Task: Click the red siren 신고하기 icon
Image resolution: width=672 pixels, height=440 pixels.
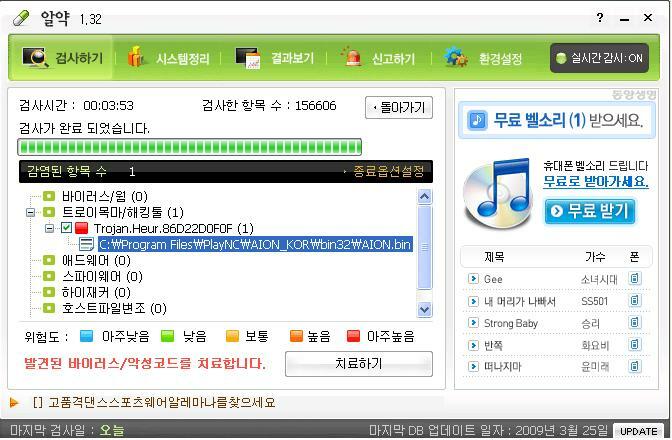Action: click(352, 57)
